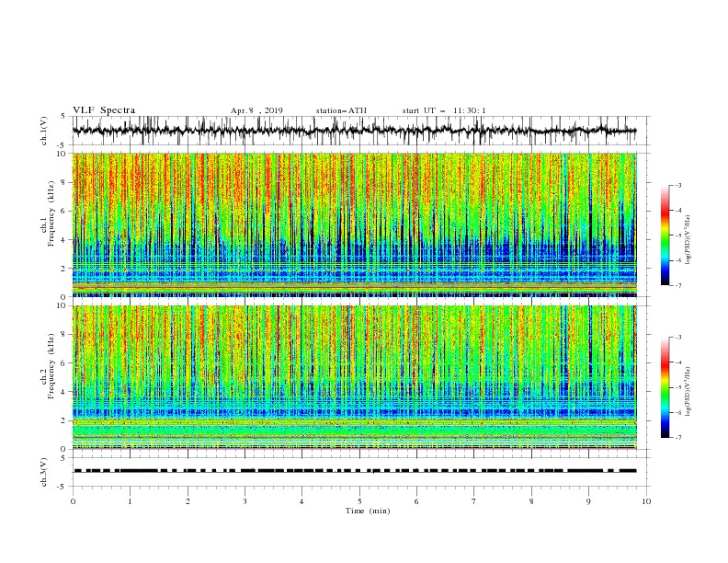Click the 'ch.3(V)' axis label
728x563 pixels.
click(x=44, y=472)
